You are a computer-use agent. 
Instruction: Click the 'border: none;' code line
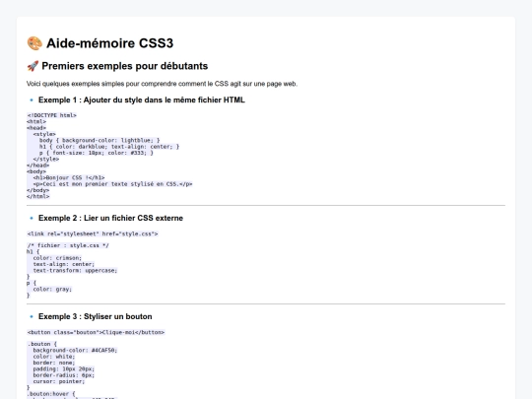click(54, 363)
